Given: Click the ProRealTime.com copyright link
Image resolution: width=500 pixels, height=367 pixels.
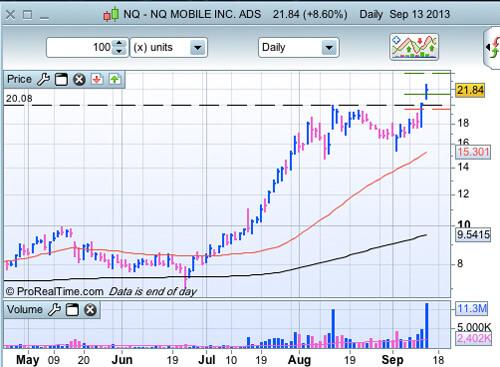Looking at the screenshot, I should point(55,292).
